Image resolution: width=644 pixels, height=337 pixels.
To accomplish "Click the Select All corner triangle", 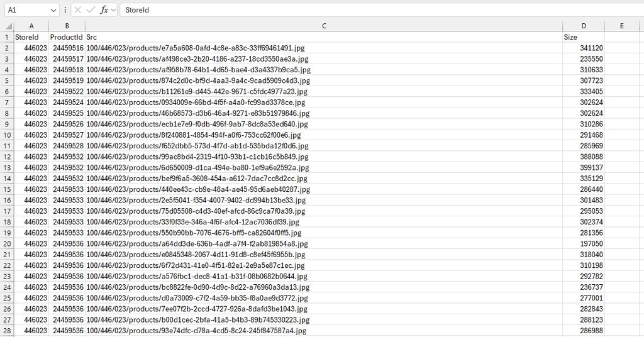I will [x=9, y=26].
